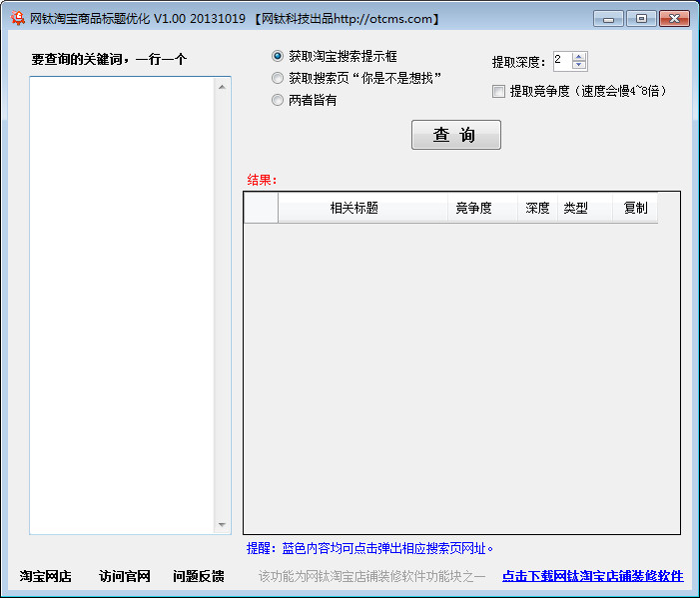Image resolution: width=700 pixels, height=598 pixels.
Task: Click the 提取深度 label
Action: click(518, 62)
